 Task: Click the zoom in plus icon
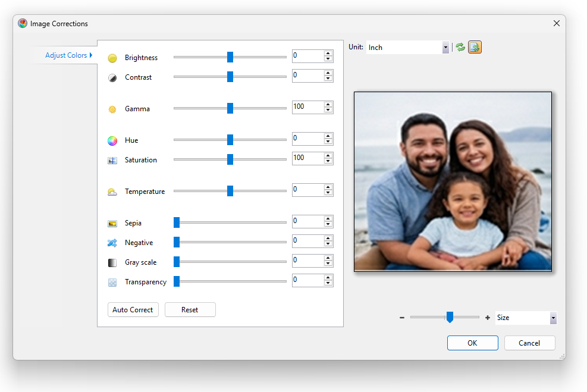coord(488,318)
